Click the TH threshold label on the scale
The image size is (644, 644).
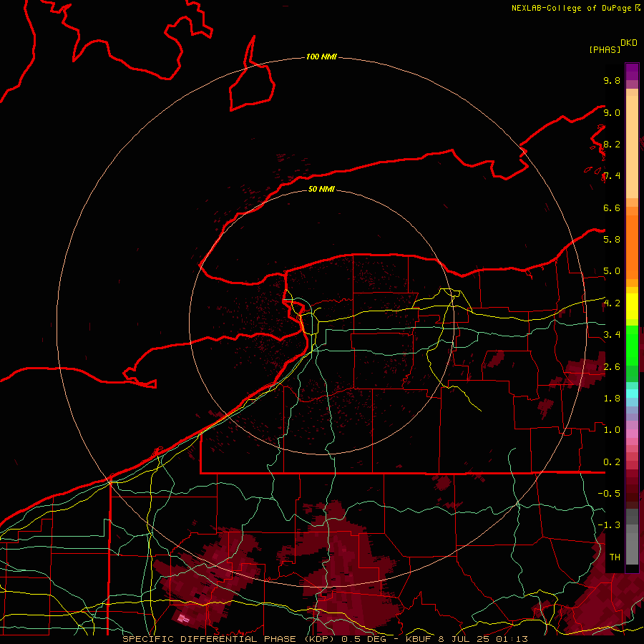click(x=615, y=557)
